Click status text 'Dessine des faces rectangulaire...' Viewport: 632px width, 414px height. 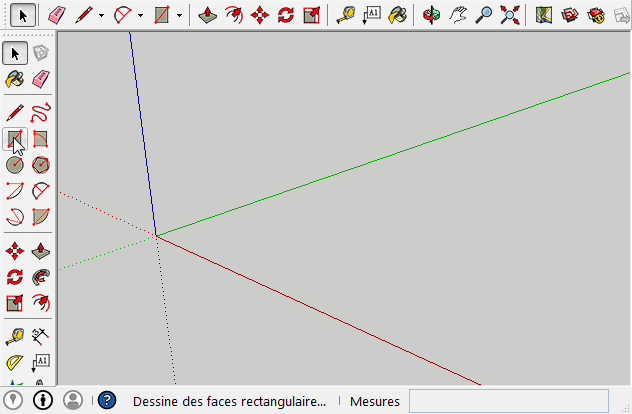229,402
